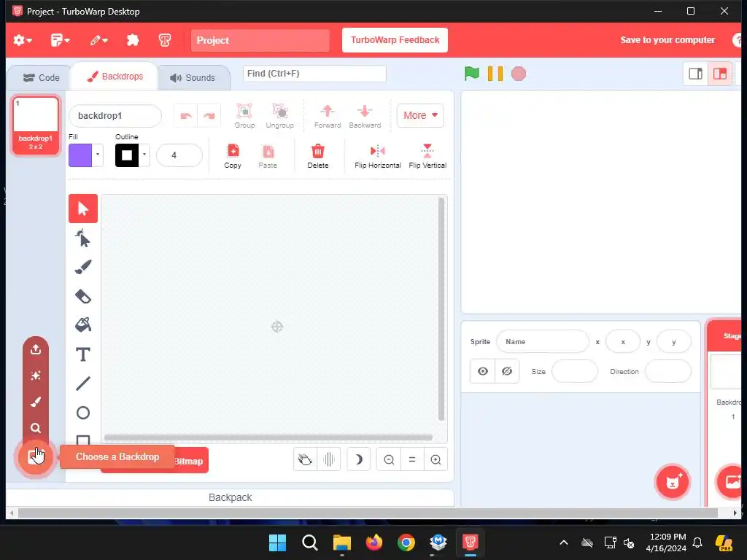Pick the Brush tool in paint editor
Viewport: 747px width, 560px height.
click(x=83, y=267)
